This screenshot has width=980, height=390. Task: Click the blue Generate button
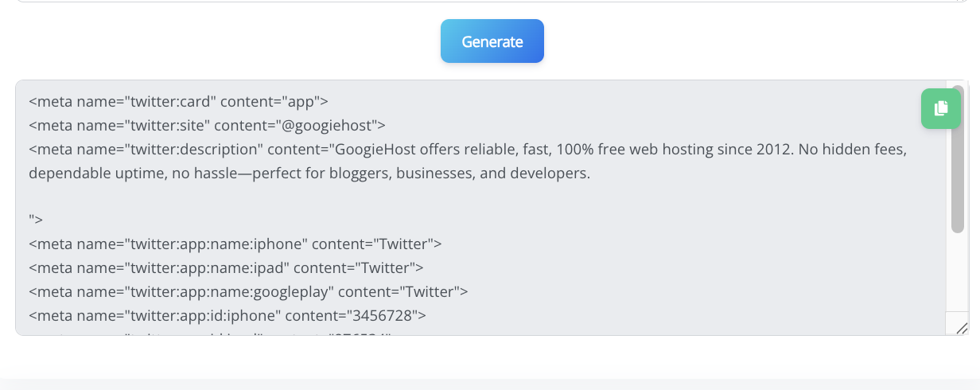tap(492, 41)
